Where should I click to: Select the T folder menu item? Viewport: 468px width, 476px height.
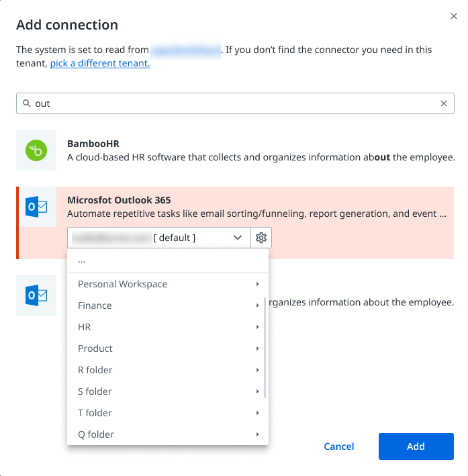point(95,413)
